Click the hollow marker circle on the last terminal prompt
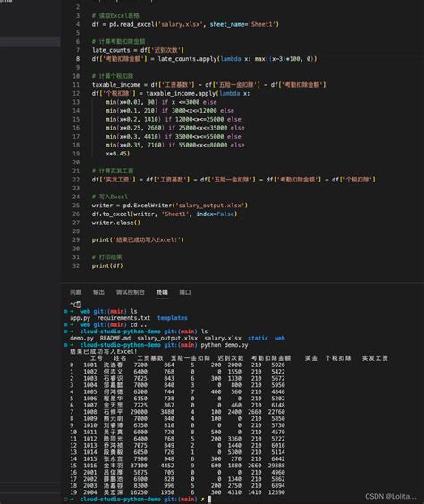 (65, 499)
